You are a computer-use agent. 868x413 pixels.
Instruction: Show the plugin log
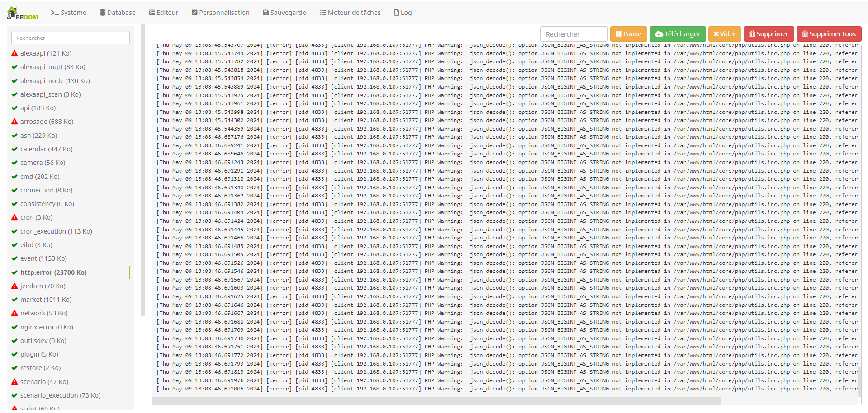39,354
